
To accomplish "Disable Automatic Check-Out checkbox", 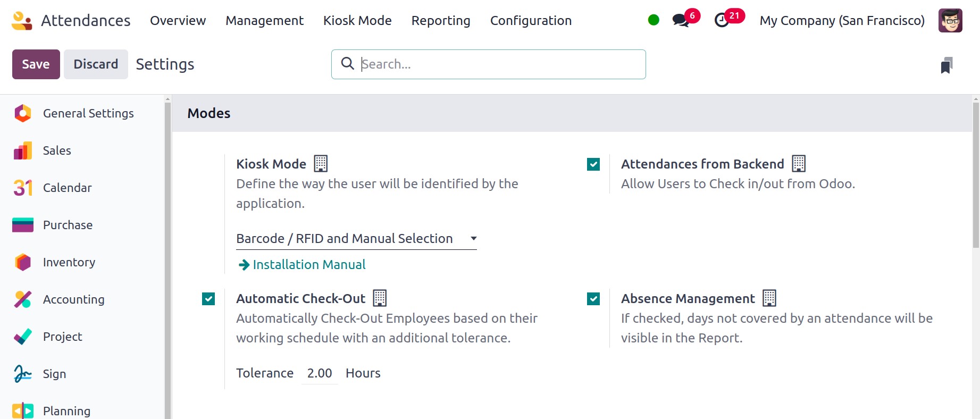I will 208,299.
